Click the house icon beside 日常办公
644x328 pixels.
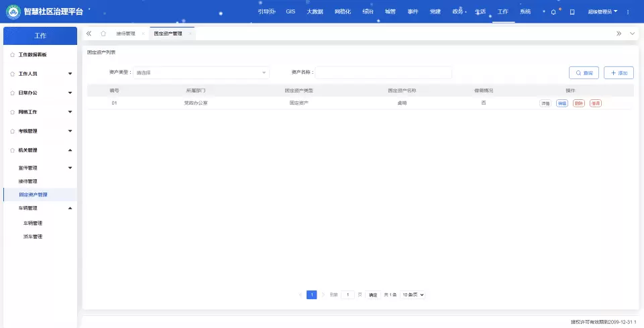point(12,93)
